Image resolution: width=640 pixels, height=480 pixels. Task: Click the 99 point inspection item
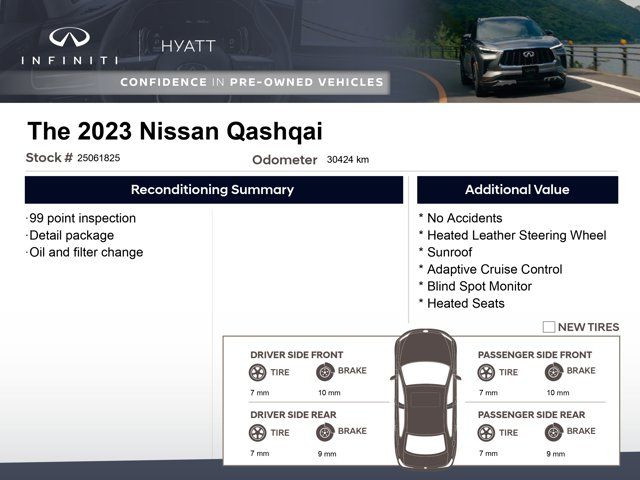(x=82, y=218)
